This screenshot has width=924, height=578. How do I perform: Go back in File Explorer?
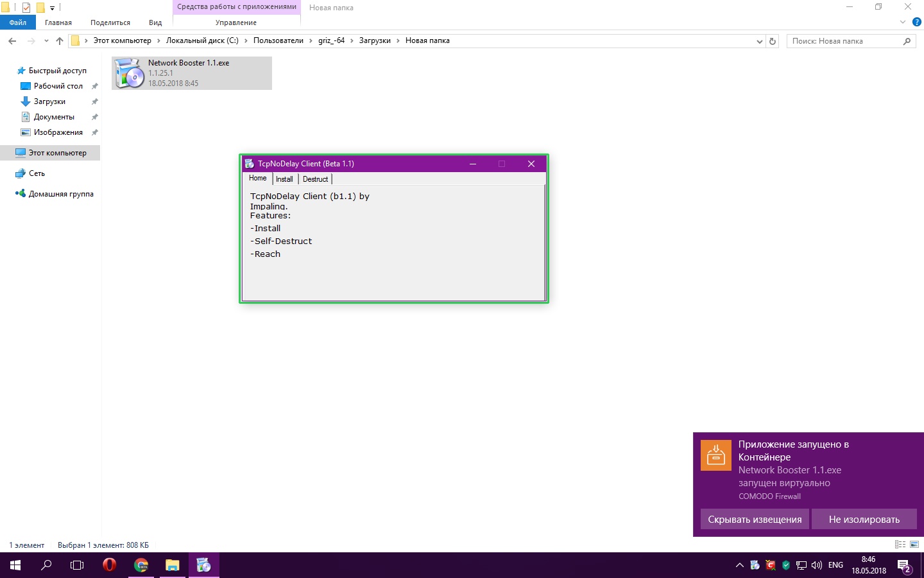[x=12, y=41]
